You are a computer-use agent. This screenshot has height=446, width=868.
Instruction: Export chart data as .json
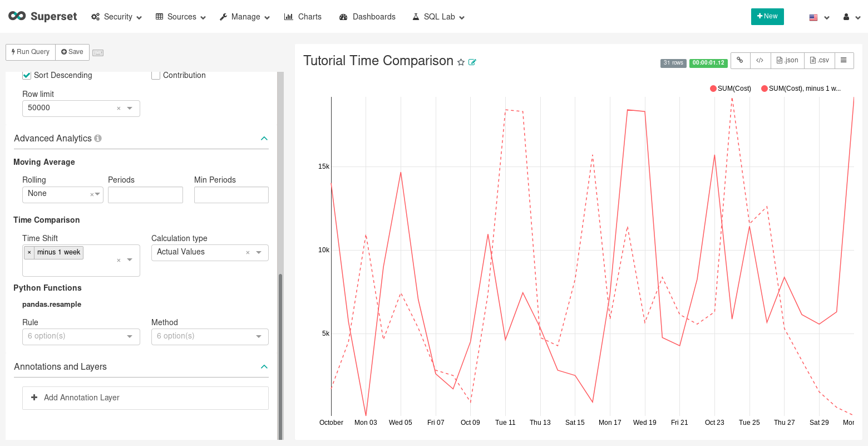tap(787, 61)
